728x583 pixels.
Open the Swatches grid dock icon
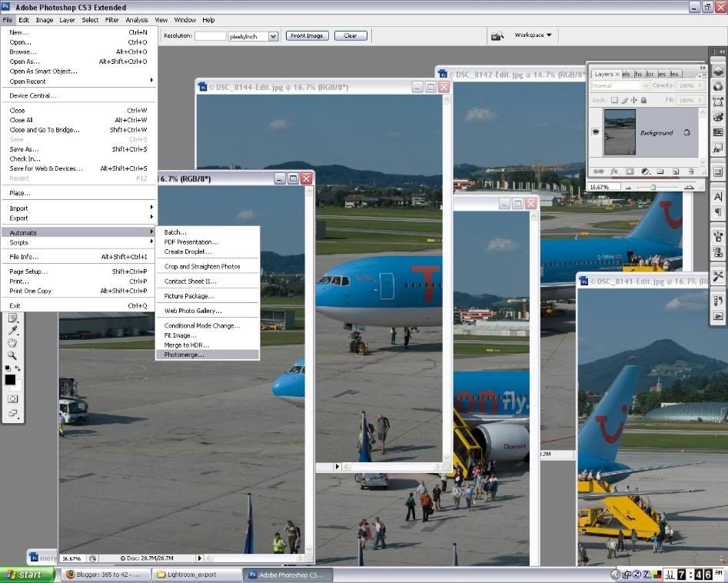pos(718,133)
